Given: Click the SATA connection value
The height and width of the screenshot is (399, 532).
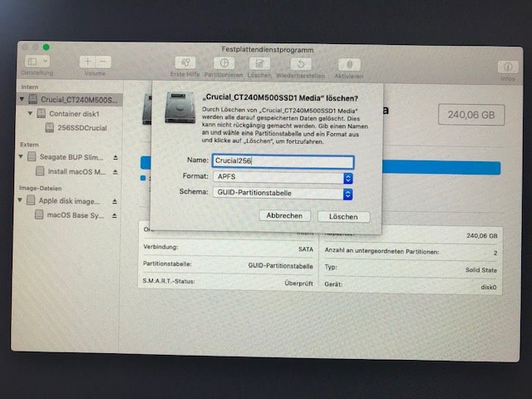Looking at the screenshot, I should point(306,249).
